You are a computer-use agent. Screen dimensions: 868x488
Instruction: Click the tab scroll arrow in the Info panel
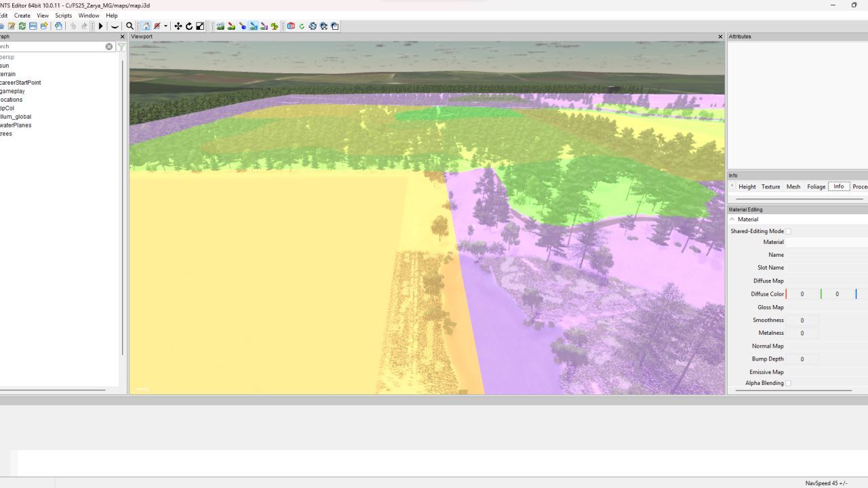(732, 186)
